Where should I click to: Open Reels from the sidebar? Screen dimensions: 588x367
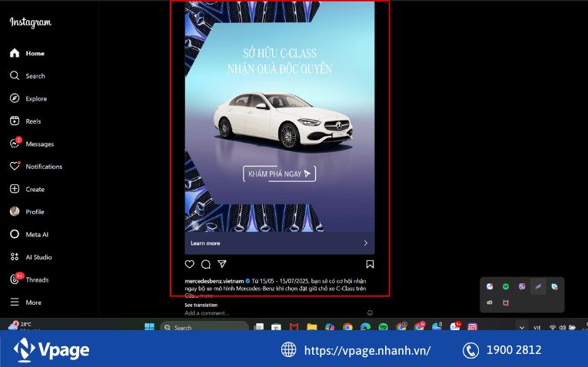[25, 121]
